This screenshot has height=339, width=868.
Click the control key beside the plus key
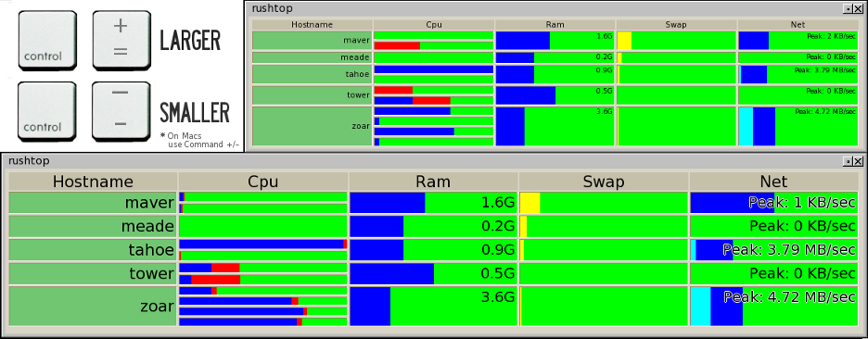tap(46, 42)
